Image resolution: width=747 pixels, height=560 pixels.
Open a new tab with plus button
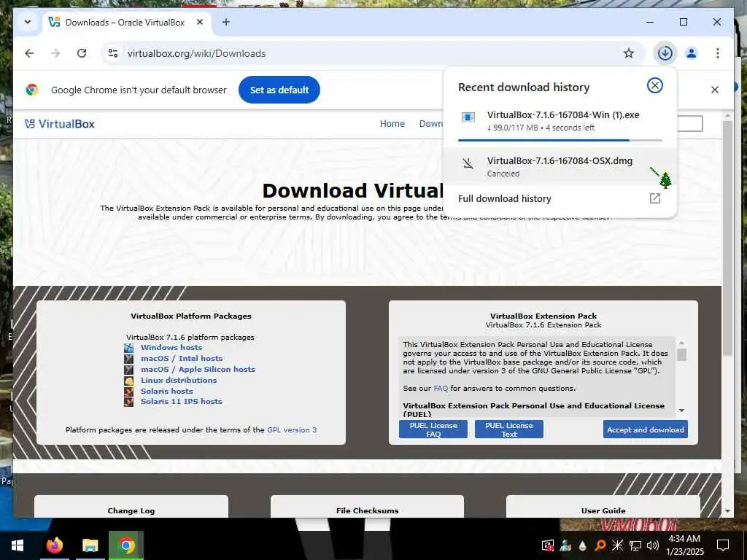tap(226, 22)
